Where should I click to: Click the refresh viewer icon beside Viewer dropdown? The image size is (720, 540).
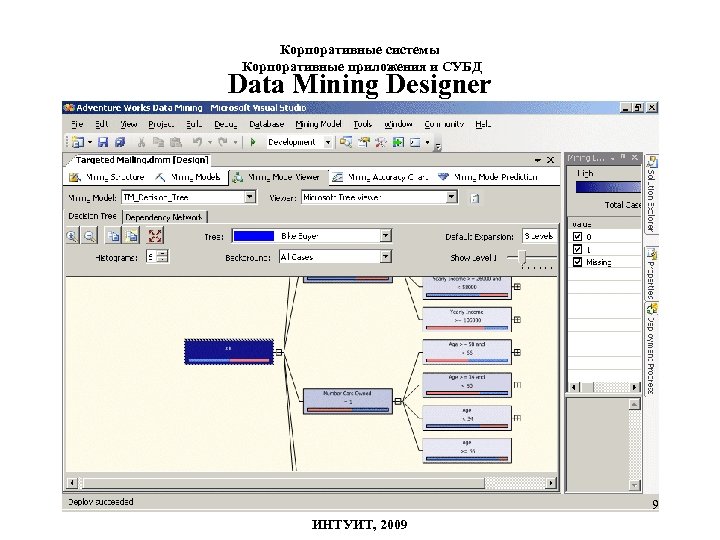[475, 198]
